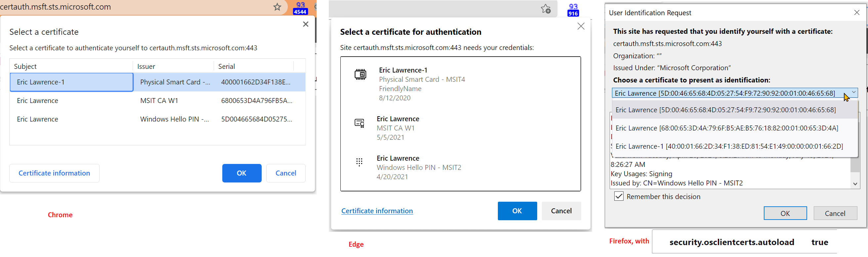Viewport: 868px width, 257px height.
Task: Cancel the Edge certificate dialog
Action: pos(561,211)
